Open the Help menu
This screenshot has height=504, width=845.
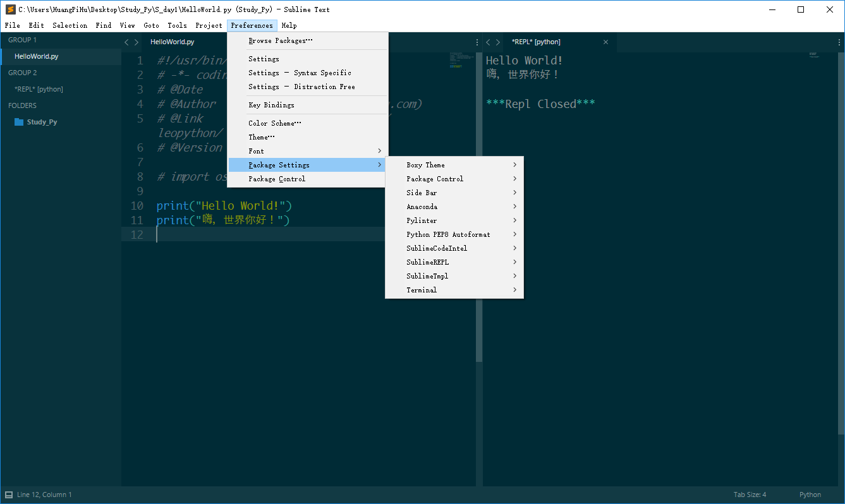[289, 25]
